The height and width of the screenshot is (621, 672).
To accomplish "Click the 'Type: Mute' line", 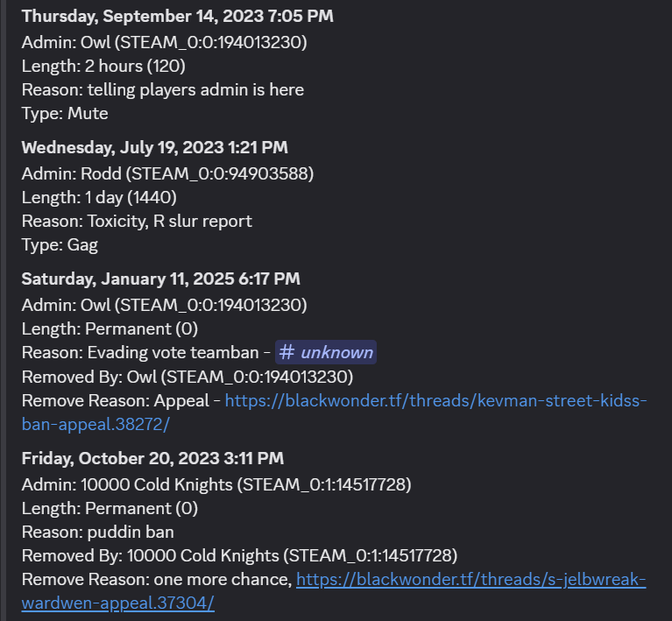I will (x=65, y=114).
